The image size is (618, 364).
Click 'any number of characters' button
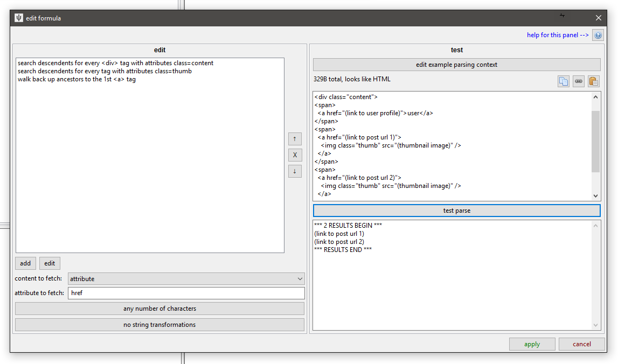click(x=159, y=309)
